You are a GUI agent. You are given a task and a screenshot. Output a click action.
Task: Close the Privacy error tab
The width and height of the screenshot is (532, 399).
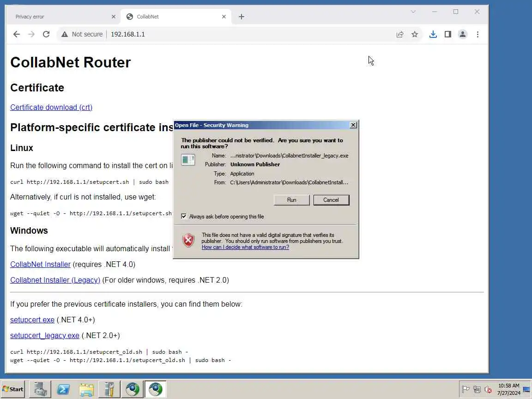[113, 17]
